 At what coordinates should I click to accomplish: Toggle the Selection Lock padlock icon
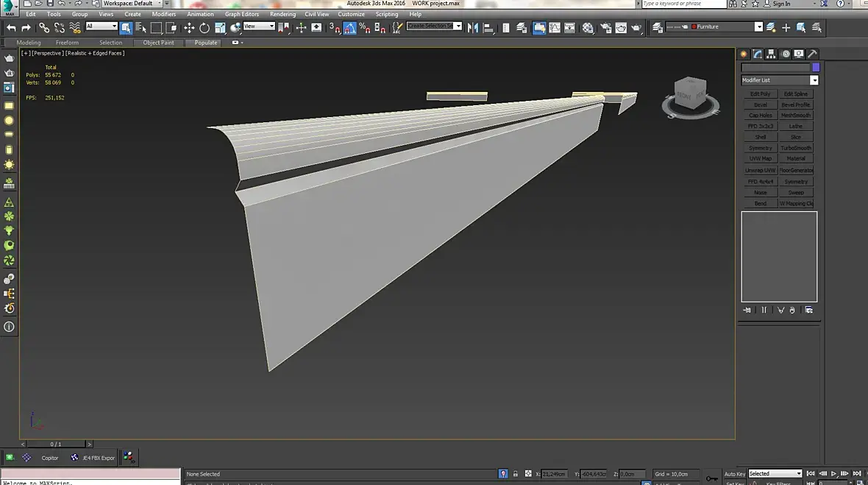[x=516, y=474]
